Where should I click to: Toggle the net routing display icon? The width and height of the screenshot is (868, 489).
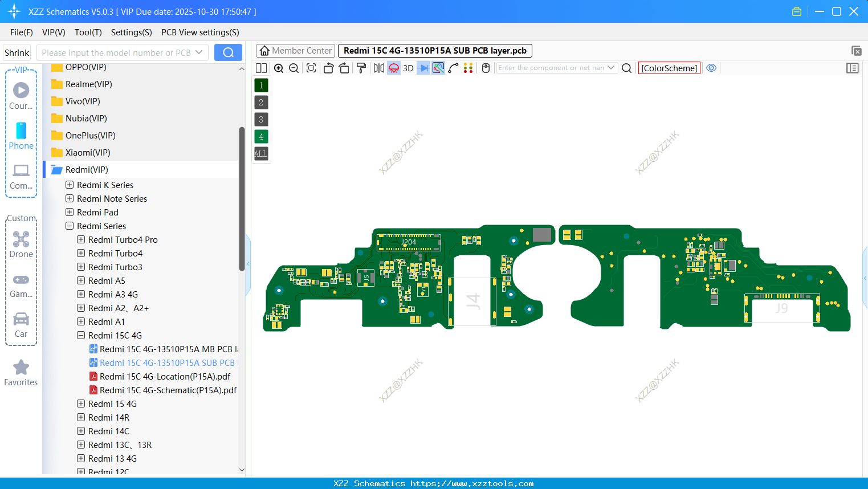(438, 68)
